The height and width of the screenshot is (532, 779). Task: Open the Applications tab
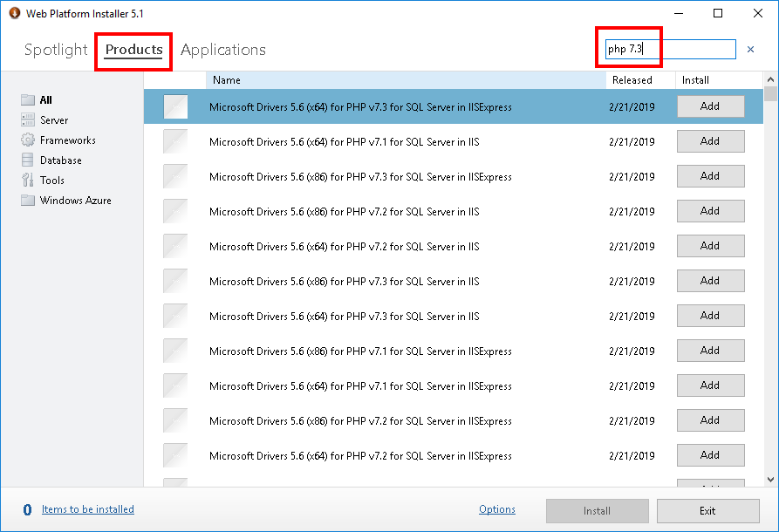(223, 50)
